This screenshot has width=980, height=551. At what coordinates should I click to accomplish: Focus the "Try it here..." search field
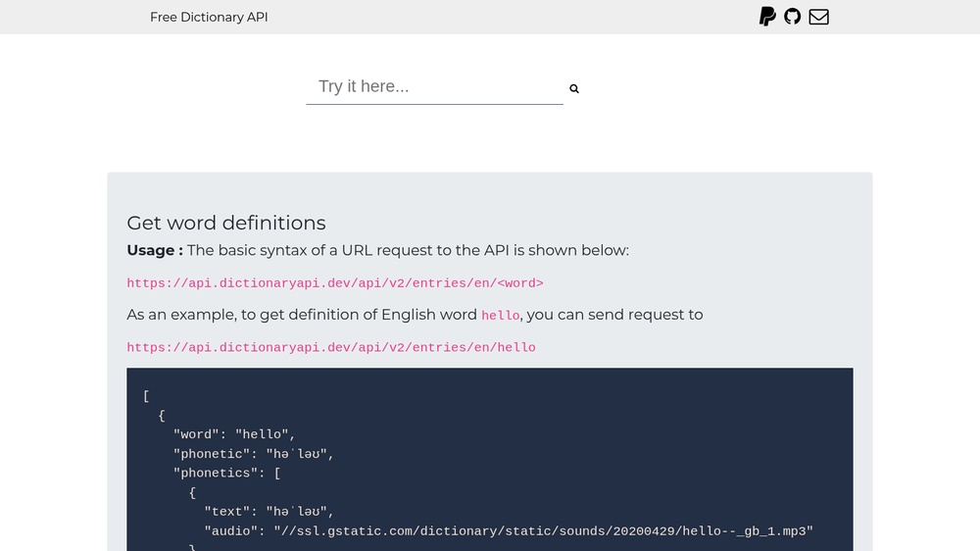(x=434, y=86)
